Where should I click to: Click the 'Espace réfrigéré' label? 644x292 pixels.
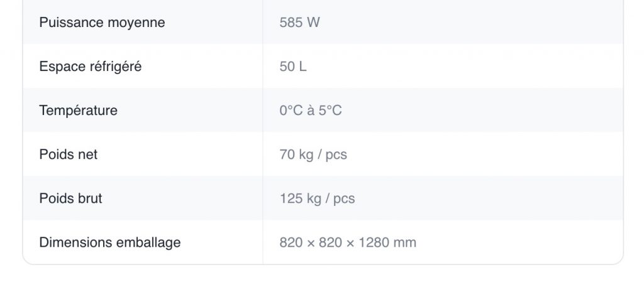90,67
